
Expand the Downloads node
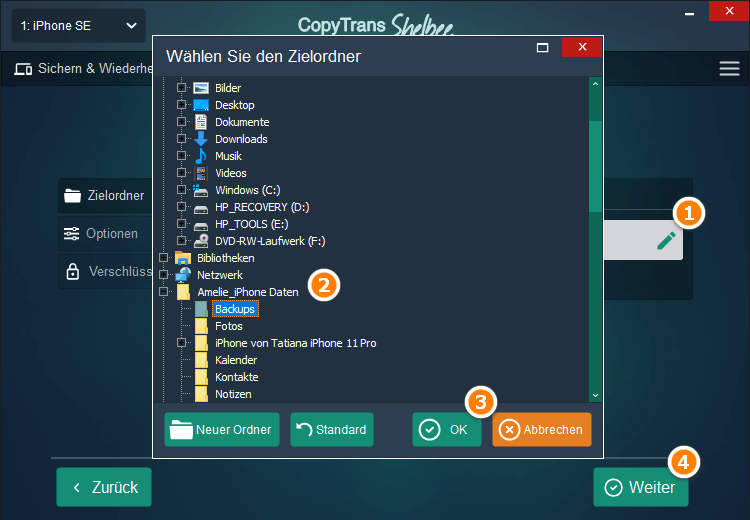tap(181, 138)
